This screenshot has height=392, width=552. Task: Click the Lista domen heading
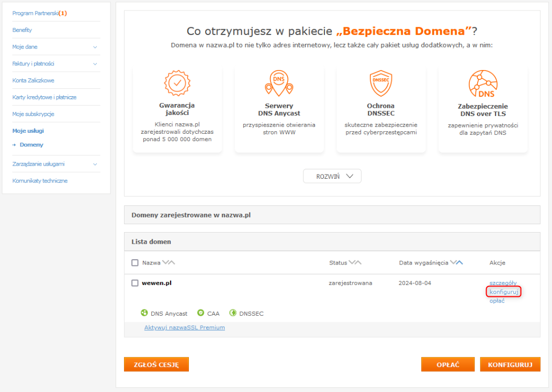click(x=151, y=242)
